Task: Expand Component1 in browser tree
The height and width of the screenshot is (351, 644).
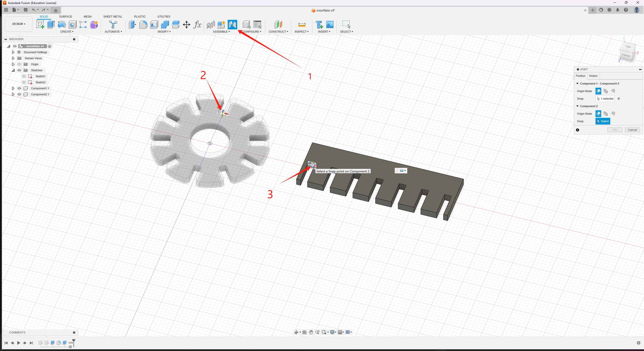Action: (13, 88)
